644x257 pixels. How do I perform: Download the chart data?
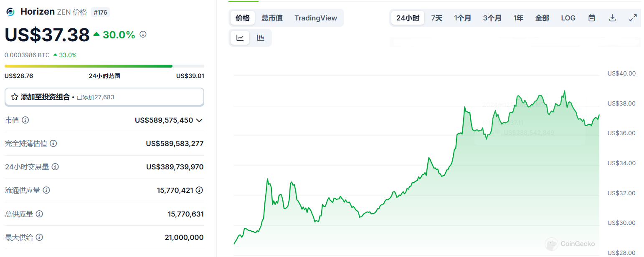click(612, 18)
